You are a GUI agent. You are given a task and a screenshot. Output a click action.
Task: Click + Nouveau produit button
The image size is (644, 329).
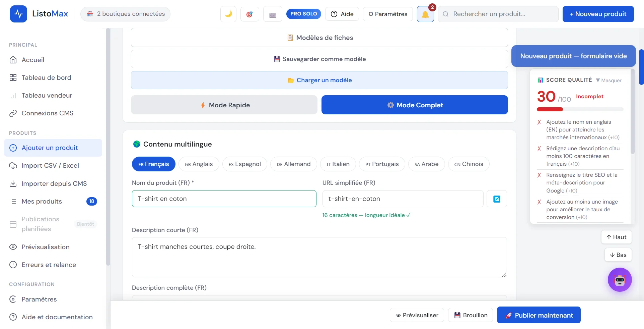[x=598, y=14]
